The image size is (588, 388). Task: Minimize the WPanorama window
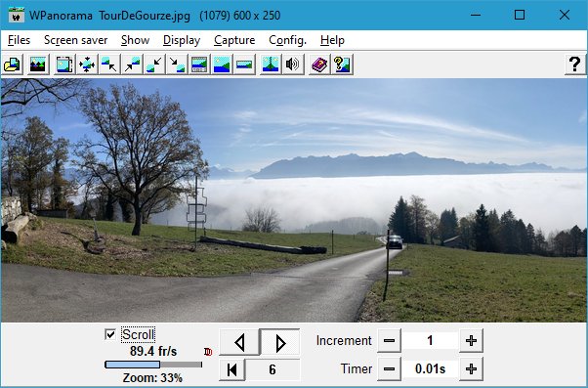point(476,15)
